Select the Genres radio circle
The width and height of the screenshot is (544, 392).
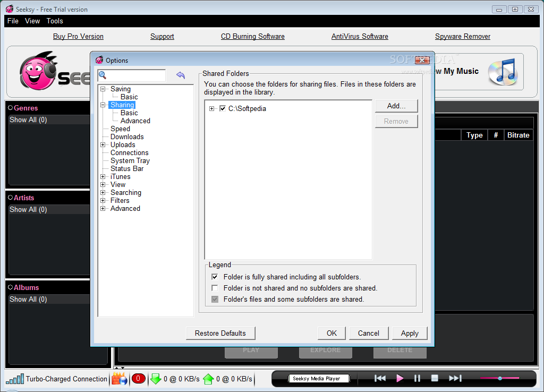click(x=11, y=107)
